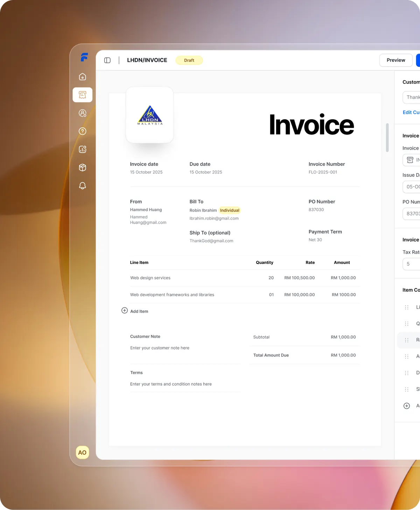This screenshot has height=510, width=420.
Task: Click the plus circle icon beside Add Item
Action: point(125,310)
